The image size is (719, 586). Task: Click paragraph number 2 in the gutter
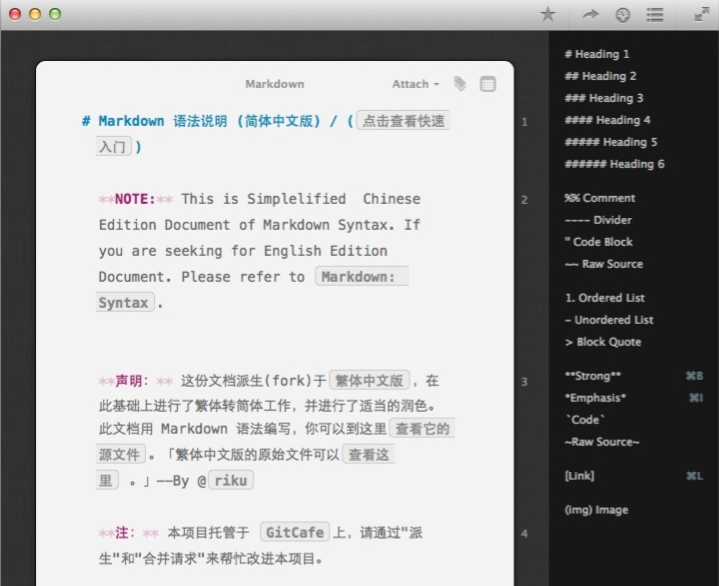525,200
